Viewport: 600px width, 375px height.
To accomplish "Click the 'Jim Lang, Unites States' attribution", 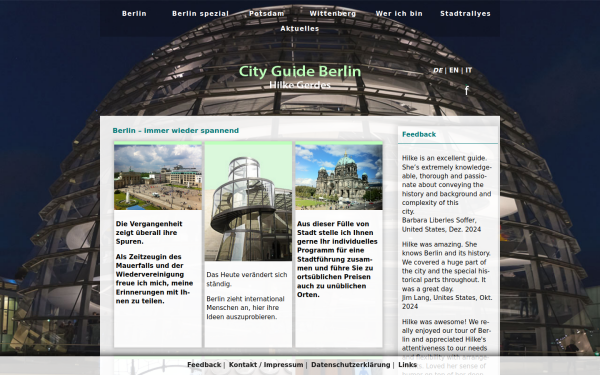I will tap(447, 302).
